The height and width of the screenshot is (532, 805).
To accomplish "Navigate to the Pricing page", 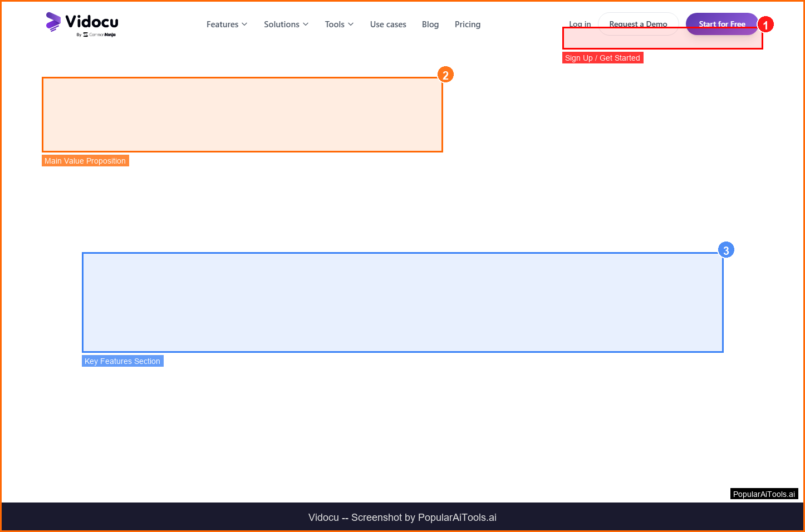I will [468, 24].
